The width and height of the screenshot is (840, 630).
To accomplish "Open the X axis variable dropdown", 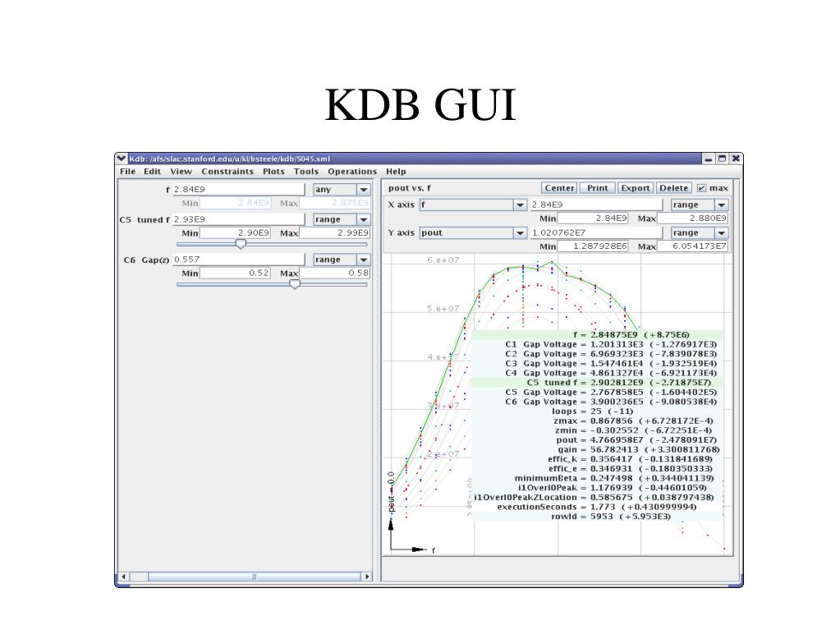I will tap(472, 205).
